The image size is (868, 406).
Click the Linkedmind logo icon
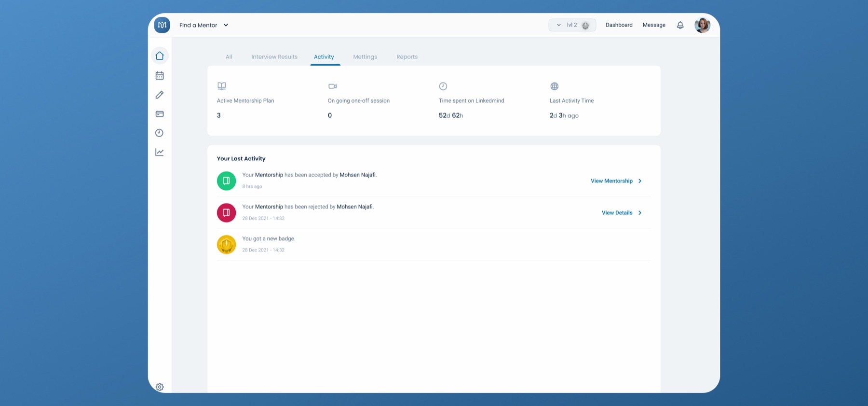pos(162,25)
